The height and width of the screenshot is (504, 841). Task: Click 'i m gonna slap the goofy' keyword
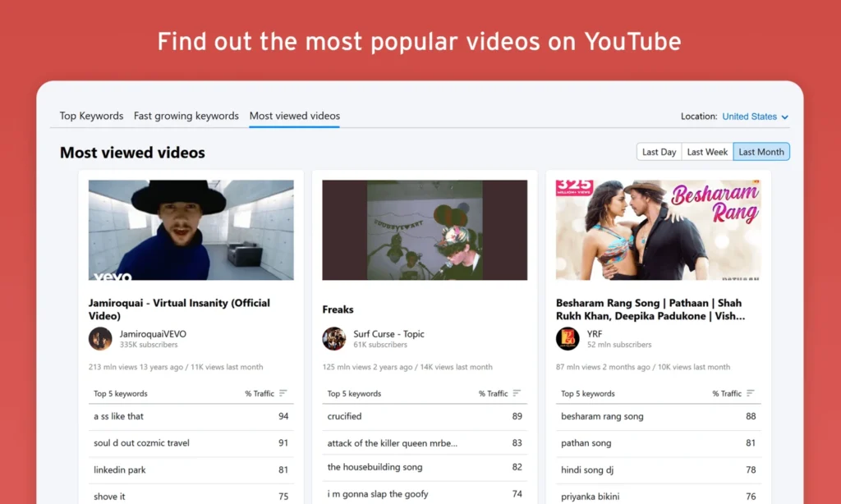pyautogui.click(x=378, y=494)
